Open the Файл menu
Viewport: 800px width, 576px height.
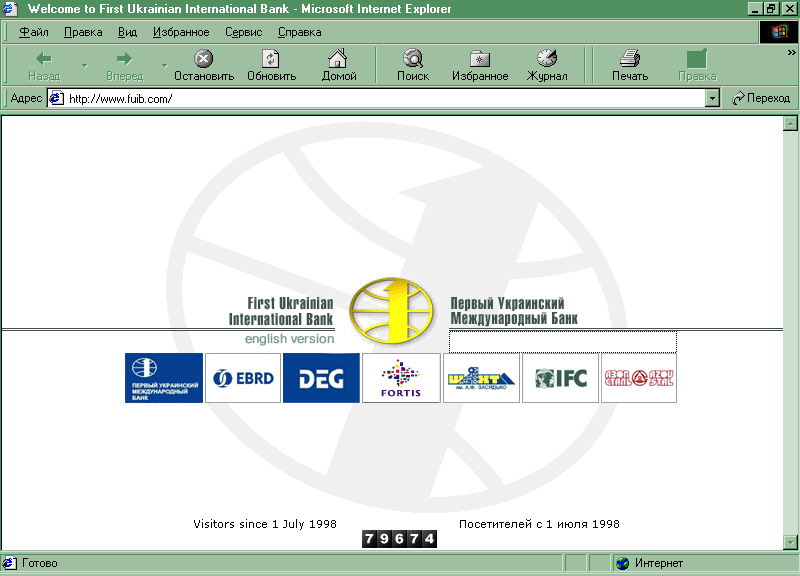[x=34, y=32]
